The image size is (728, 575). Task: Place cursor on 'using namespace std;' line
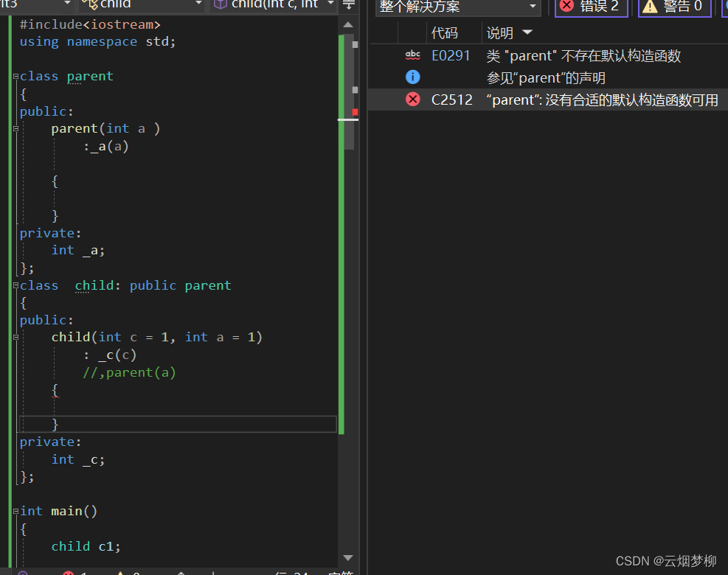[97, 42]
